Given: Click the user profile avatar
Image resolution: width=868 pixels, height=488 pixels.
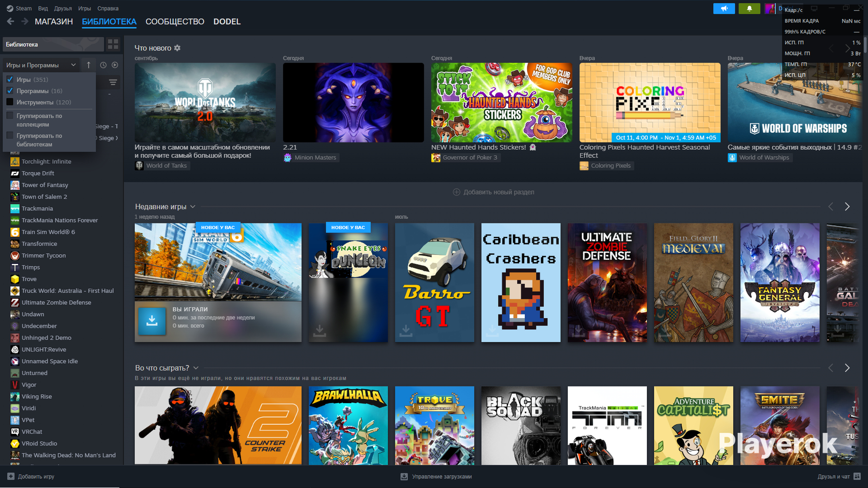Looking at the screenshot, I should click(770, 8).
